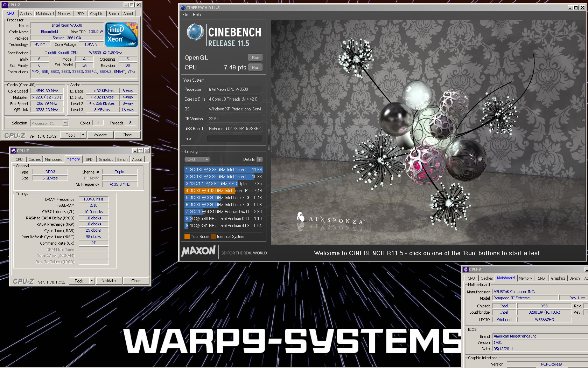This screenshot has height=368, width=588.
Task: Select ranking row 7, Pentium Dual 4.94 GHz
Action: (x=223, y=212)
